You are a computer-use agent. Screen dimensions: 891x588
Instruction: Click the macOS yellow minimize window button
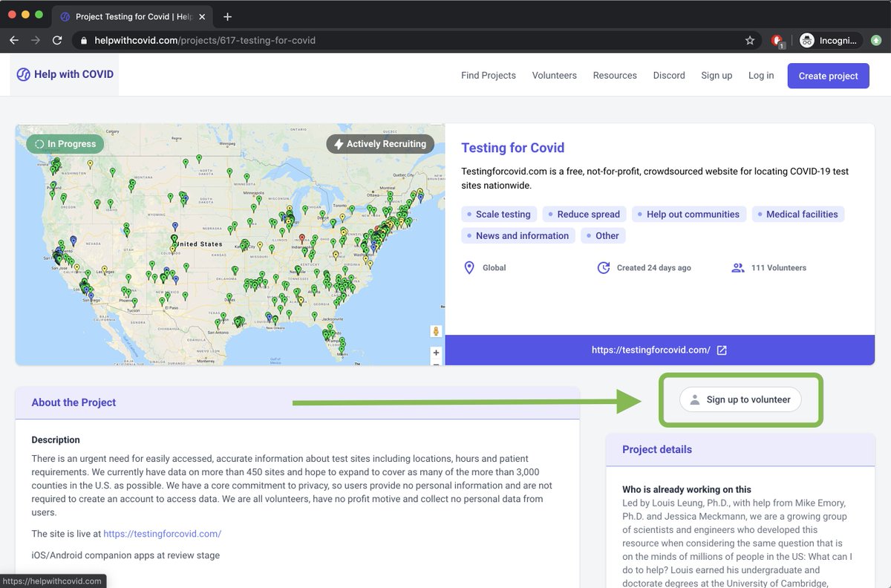tap(26, 15)
